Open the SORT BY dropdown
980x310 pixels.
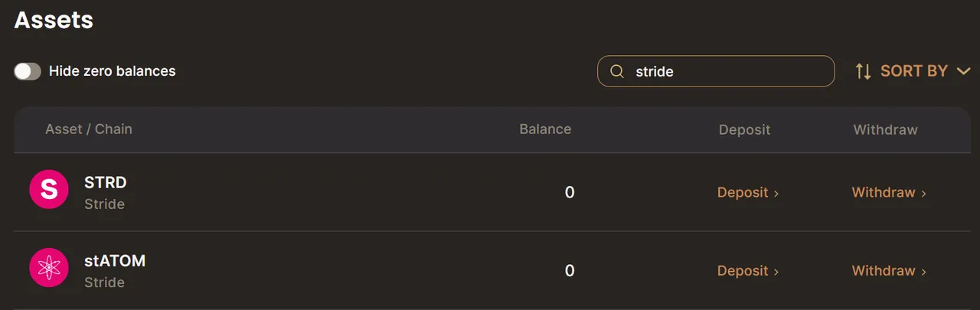coord(913,71)
